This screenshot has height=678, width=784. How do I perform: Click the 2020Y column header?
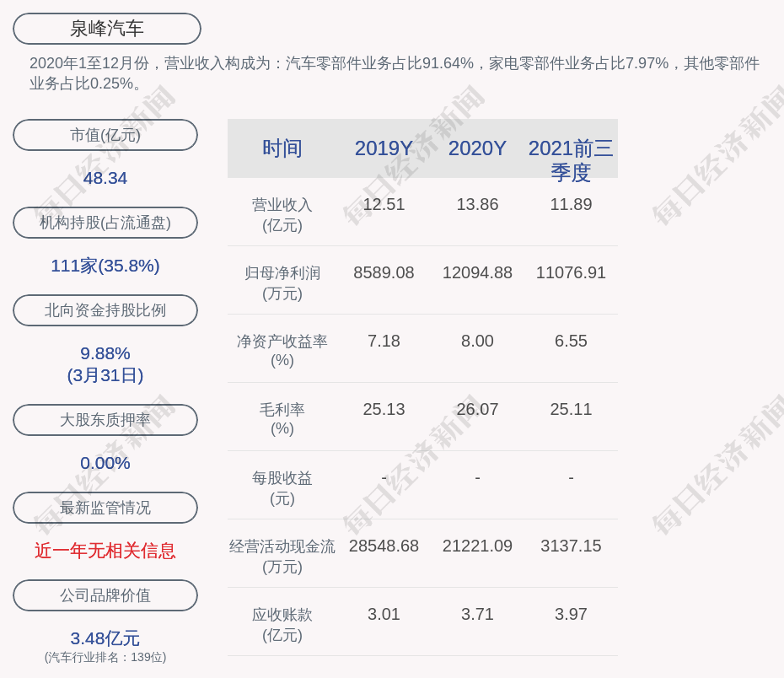click(477, 148)
